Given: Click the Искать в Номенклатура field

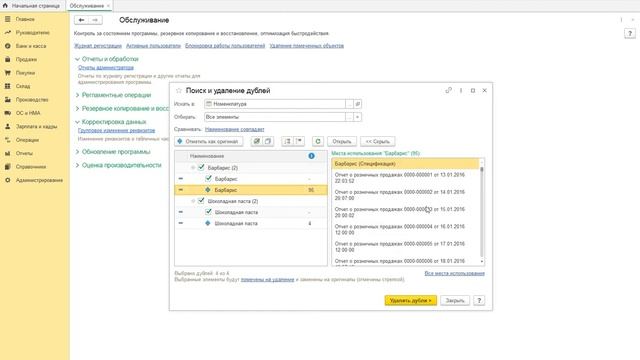Looking at the screenshot, I should pos(275,104).
